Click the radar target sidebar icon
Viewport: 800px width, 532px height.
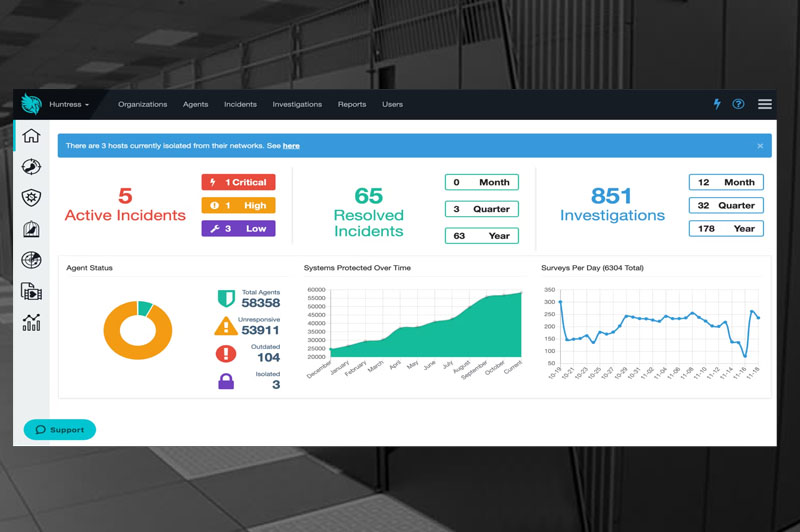pyautogui.click(x=31, y=260)
